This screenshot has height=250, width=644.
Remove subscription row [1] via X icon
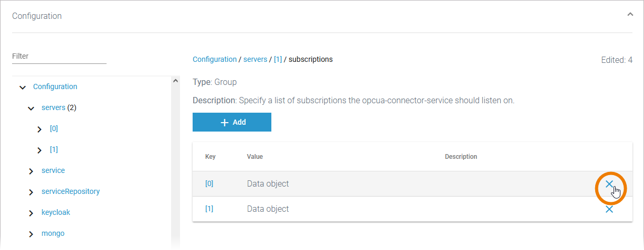tap(609, 209)
